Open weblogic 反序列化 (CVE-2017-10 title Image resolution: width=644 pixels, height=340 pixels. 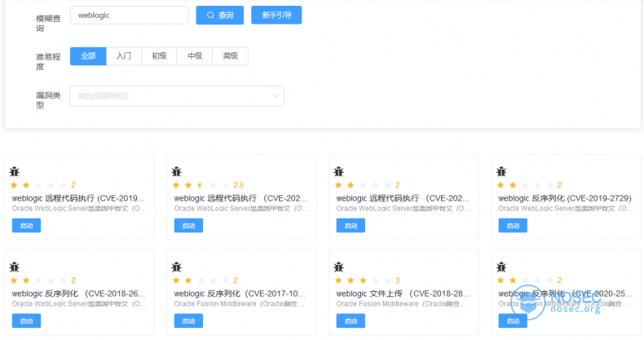240,294
